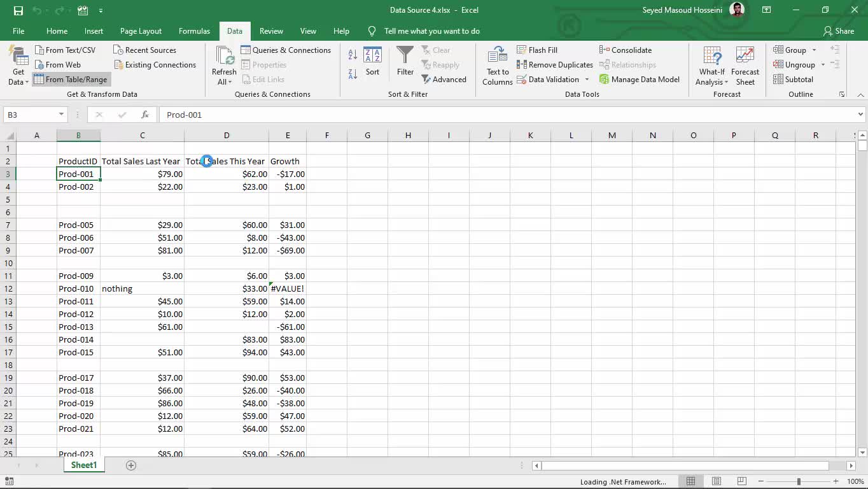The width and height of the screenshot is (868, 489).
Task: Click Remove Duplicates tool
Action: click(554, 64)
